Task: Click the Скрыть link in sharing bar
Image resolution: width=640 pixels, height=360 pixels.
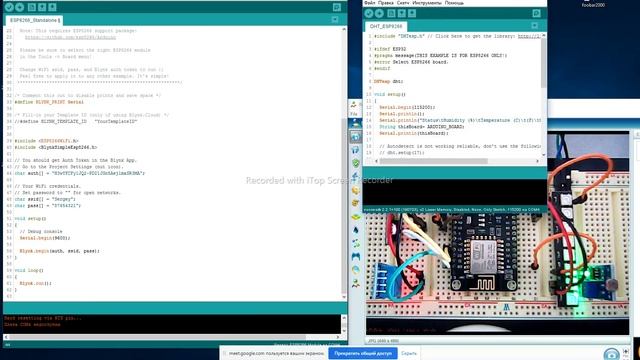Action: [409, 353]
